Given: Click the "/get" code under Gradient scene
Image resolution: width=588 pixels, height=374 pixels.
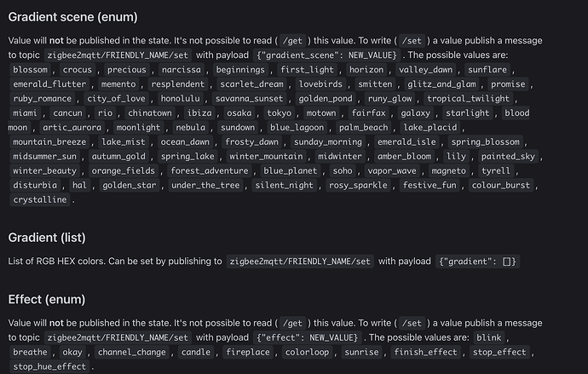Looking at the screenshot, I should click(x=292, y=41).
